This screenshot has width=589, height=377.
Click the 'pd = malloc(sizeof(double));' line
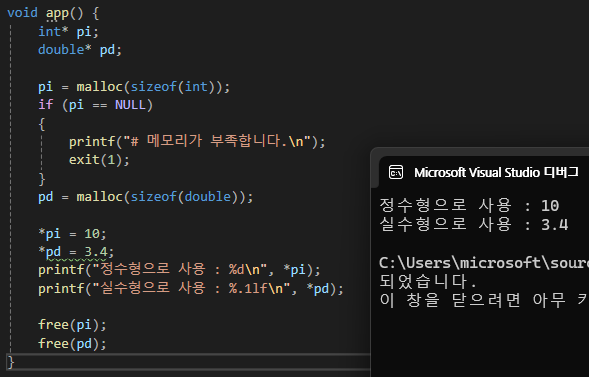pos(146,196)
